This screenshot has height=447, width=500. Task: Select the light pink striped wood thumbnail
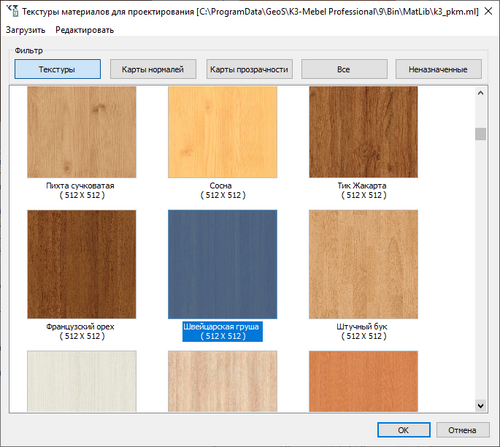(222, 381)
